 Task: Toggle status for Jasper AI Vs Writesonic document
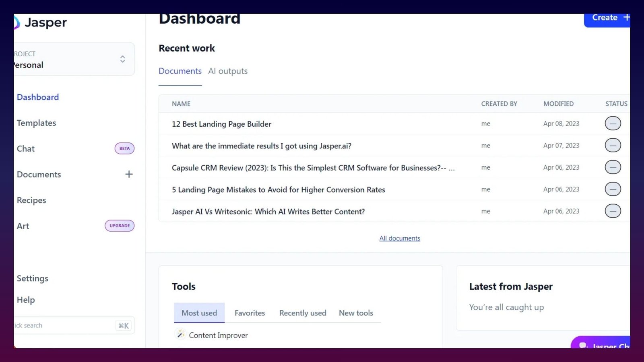613,211
